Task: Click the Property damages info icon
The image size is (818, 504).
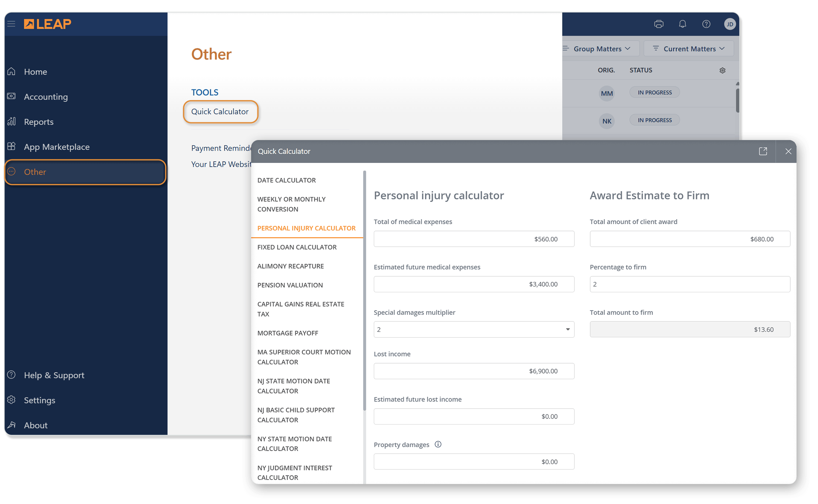Action: coord(438,444)
